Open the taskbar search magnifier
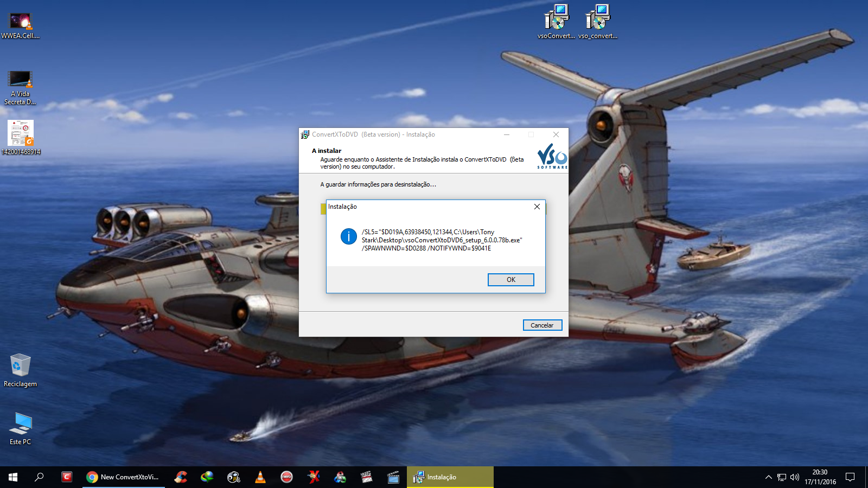 (x=39, y=477)
